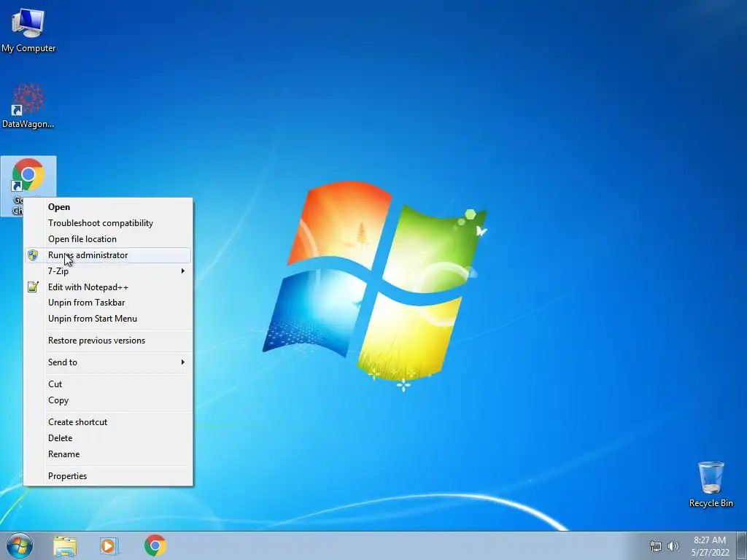Viewport: 747px width, 560px height.
Task: Open the network tray icon
Action: point(656,546)
